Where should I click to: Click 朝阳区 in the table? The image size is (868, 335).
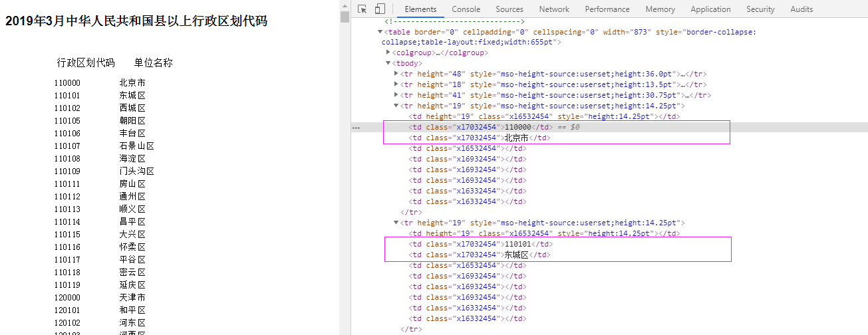coord(132,121)
